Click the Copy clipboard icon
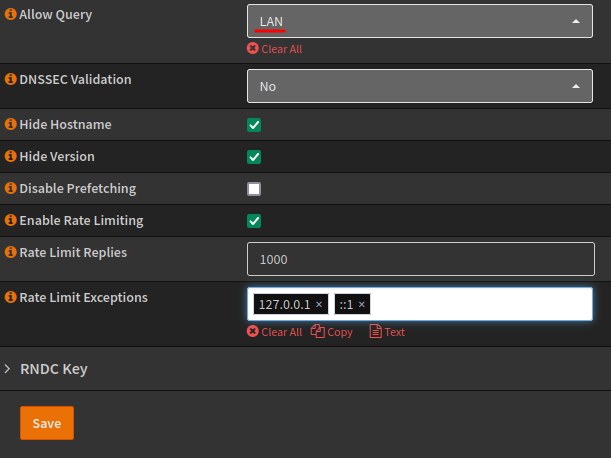The image size is (611, 458). 318,331
